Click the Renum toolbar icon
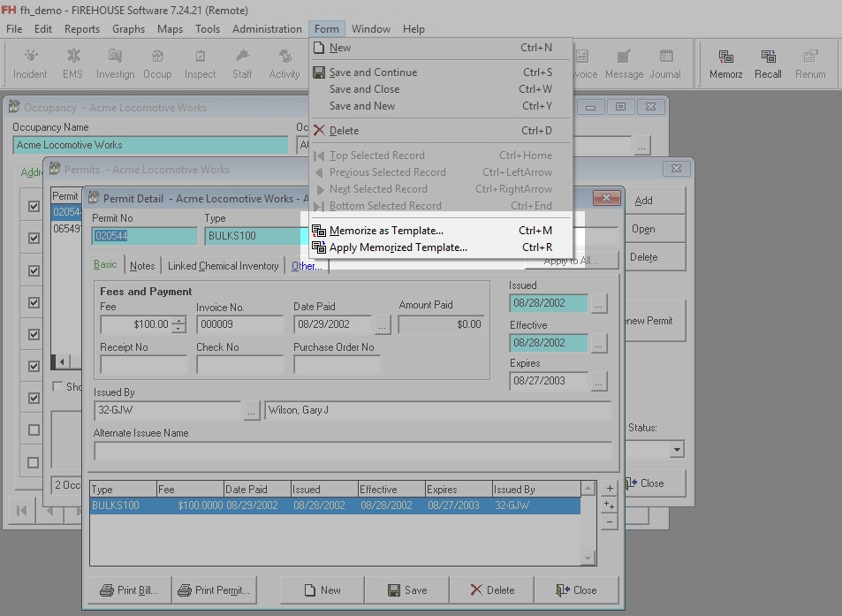Viewport: 842px width, 616px height. (x=810, y=64)
